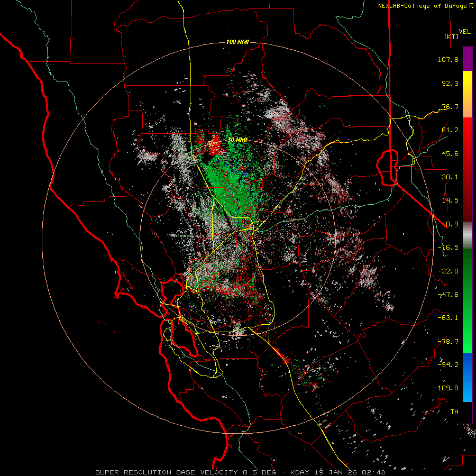The width and height of the screenshot is (476, 476).
Task: Click the purple segment of velocity color bar
Action: [467, 59]
